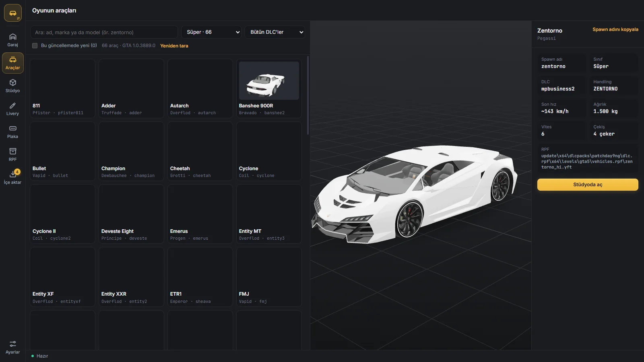The width and height of the screenshot is (644, 362).
Task: Select the Adder Truffade card
Action: pyautogui.click(x=131, y=88)
